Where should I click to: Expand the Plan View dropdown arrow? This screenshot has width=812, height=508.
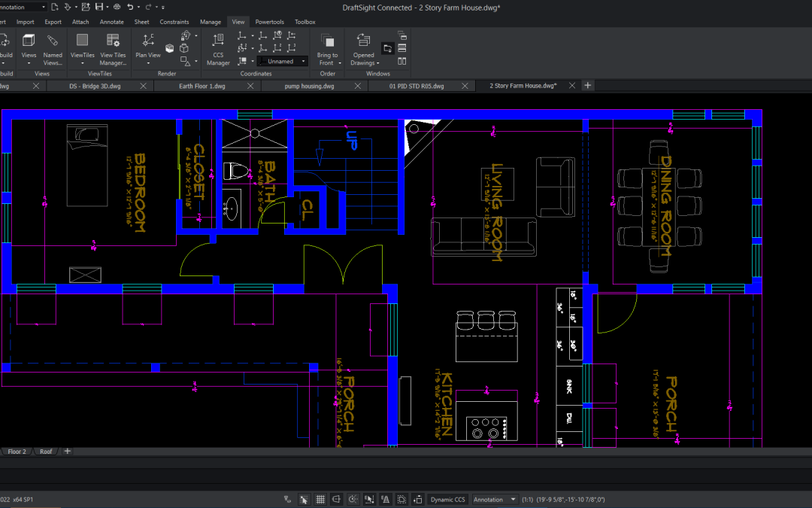(148, 63)
